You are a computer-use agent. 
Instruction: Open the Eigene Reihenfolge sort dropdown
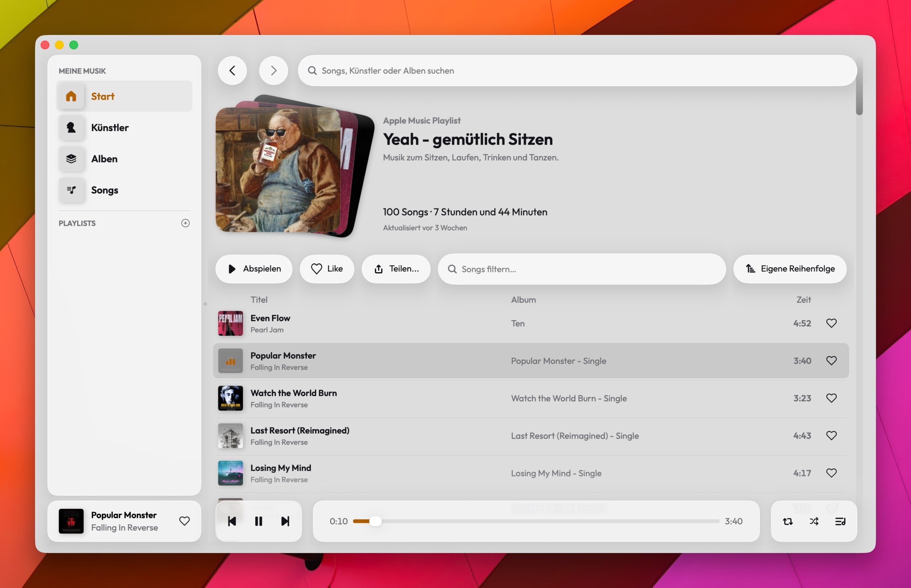(790, 269)
